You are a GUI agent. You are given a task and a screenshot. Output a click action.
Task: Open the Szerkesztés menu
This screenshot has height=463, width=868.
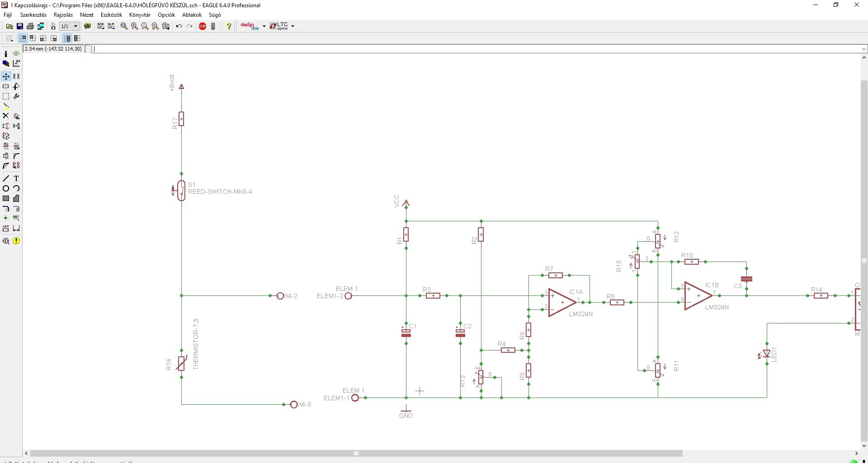point(33,15)
